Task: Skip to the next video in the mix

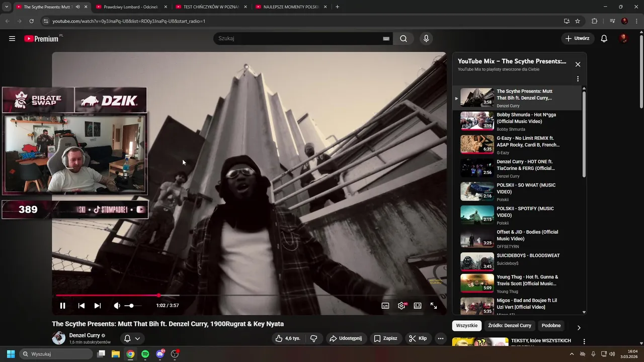Action: tap(98, 306)
